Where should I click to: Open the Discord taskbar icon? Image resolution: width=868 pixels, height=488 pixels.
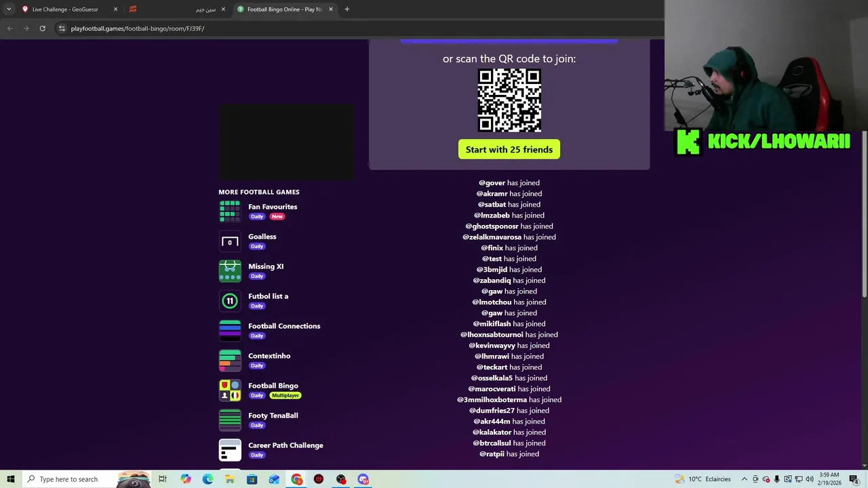tap(363, 479)
